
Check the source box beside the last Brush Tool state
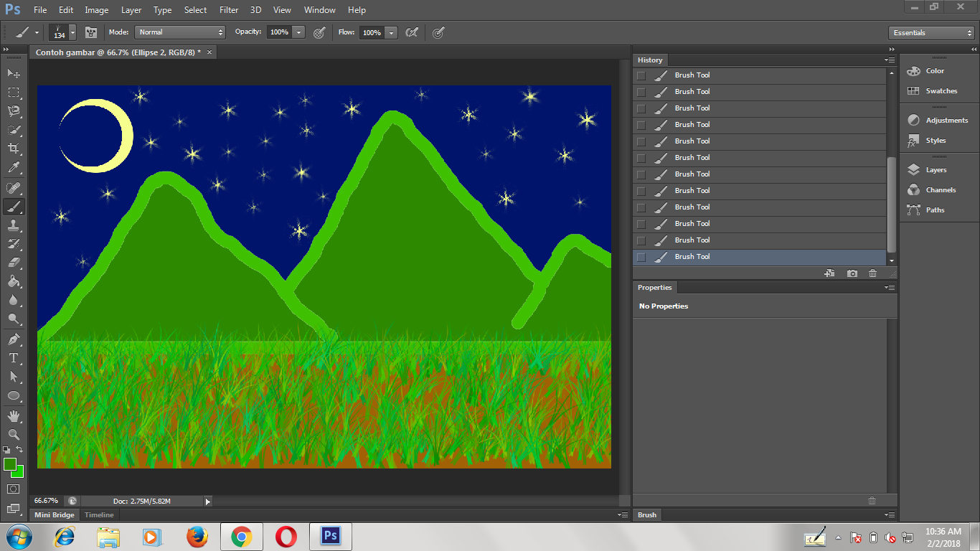641,256
